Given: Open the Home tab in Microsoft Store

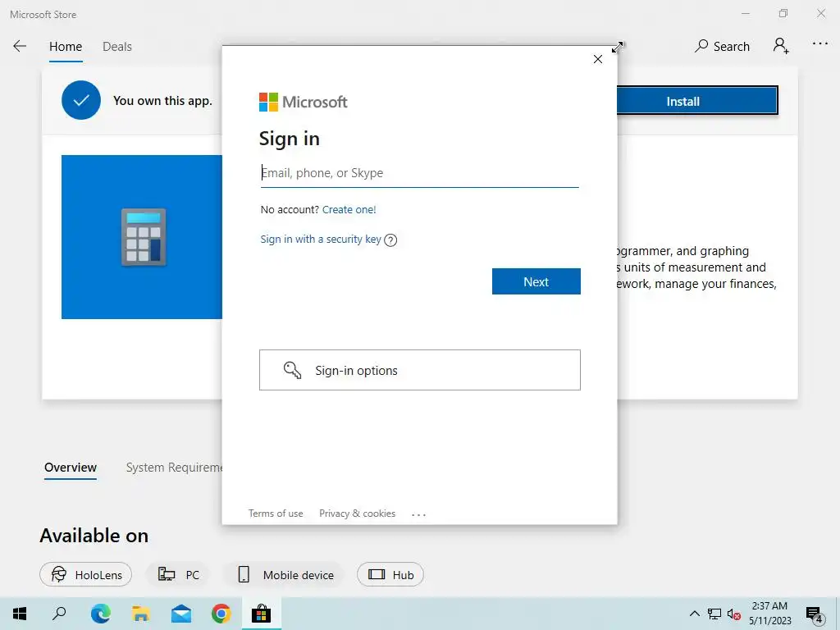Looking at the screenshot, I should click(x=66, y=47).
